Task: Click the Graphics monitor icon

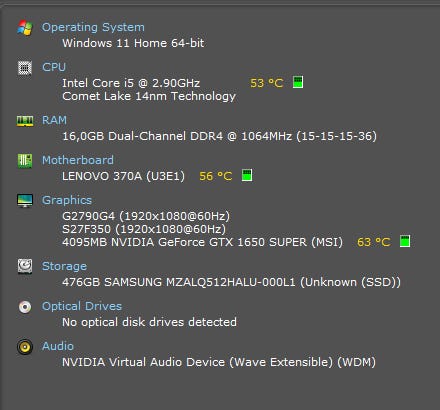Action: (25, 201)
